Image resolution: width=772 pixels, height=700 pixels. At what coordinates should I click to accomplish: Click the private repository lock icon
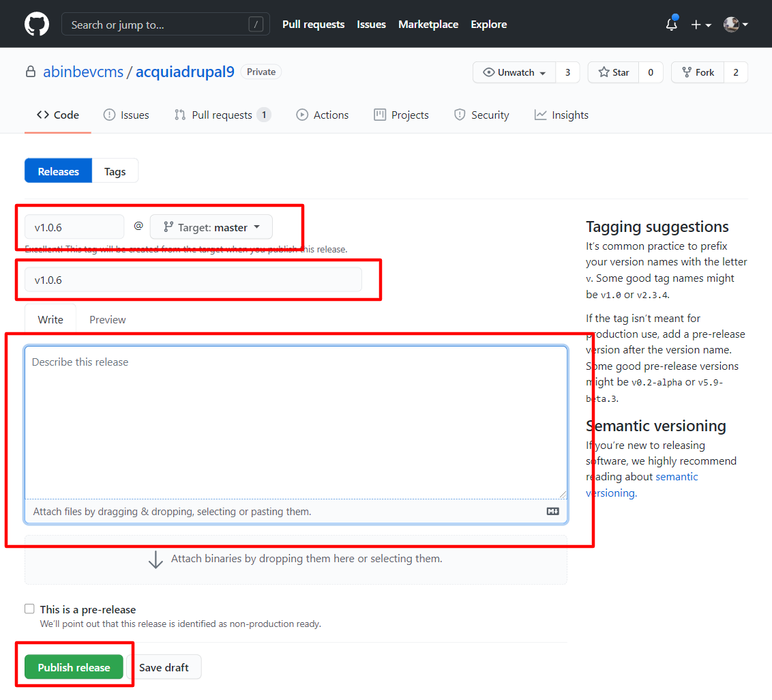click(x=31, y=72)
